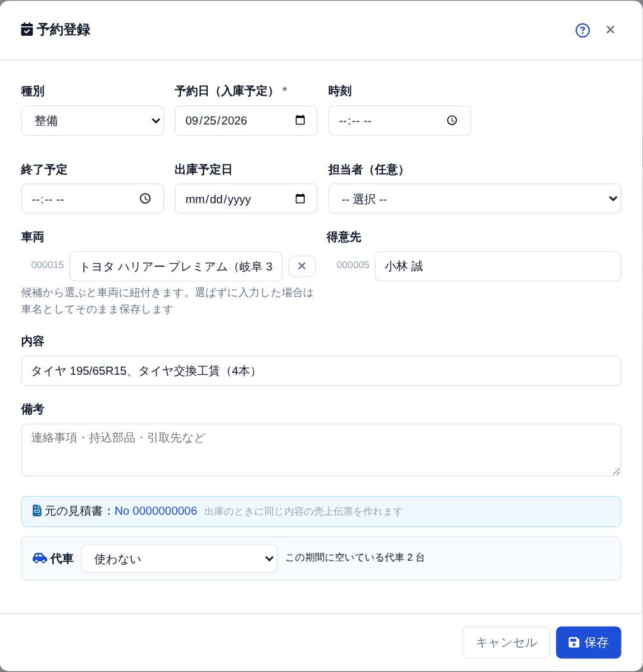Click the document icon beside 元の見積書
The height and width of the screenshot is (672, 643).
[37, 511]
